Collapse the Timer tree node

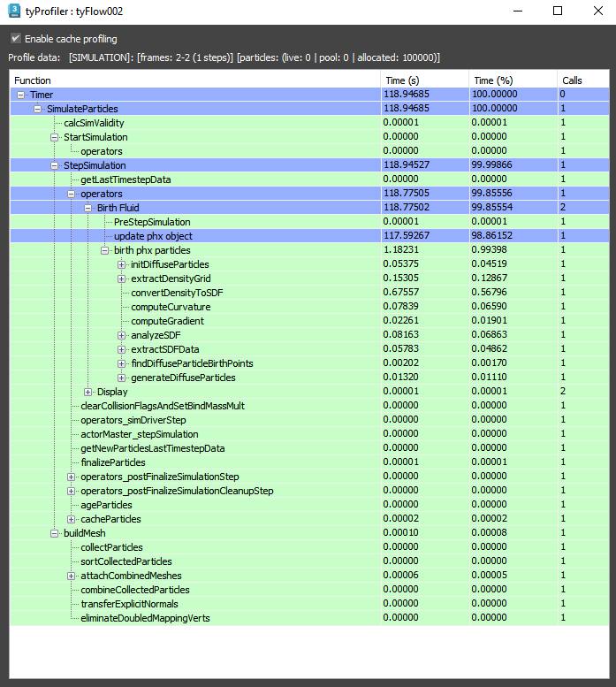[20, 95]
